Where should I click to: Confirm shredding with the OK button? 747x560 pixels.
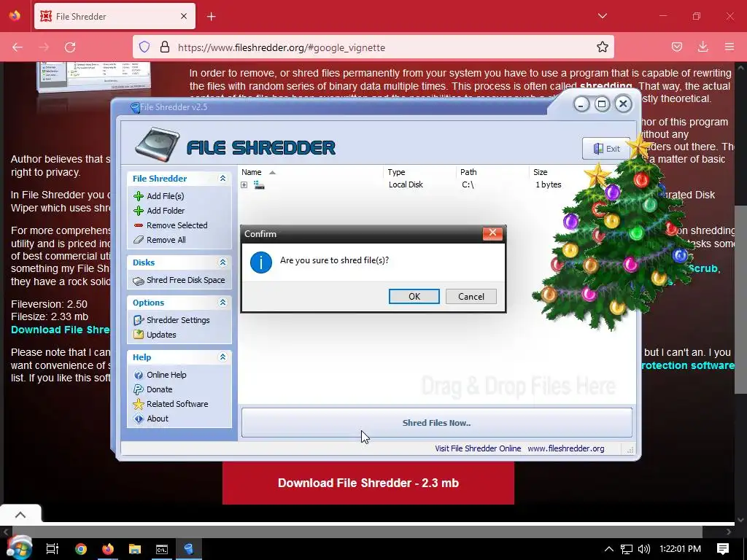pyautogui.click(x=414, y=297)
